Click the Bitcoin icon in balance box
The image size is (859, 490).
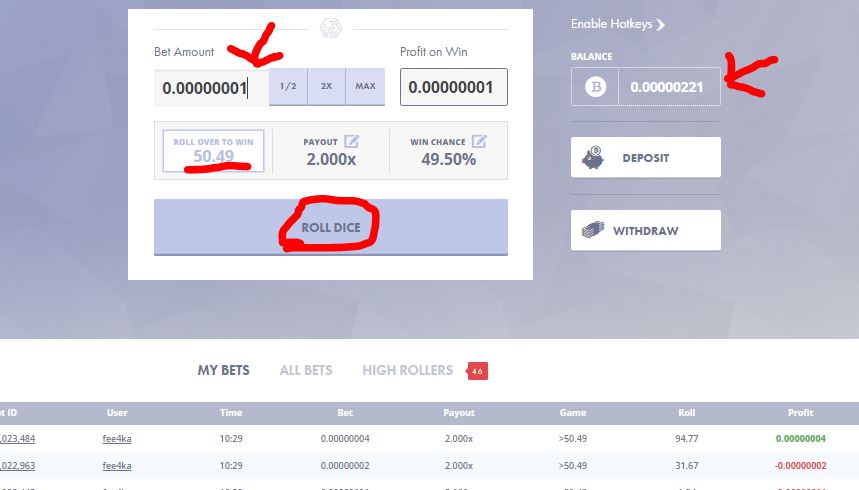coord(595,87)
